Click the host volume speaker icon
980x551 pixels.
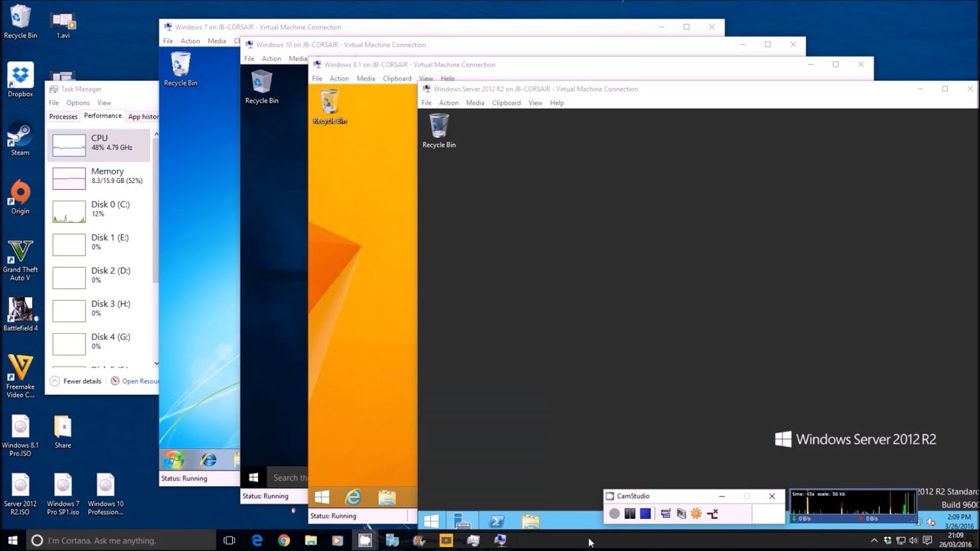click(x=913, y=540)
